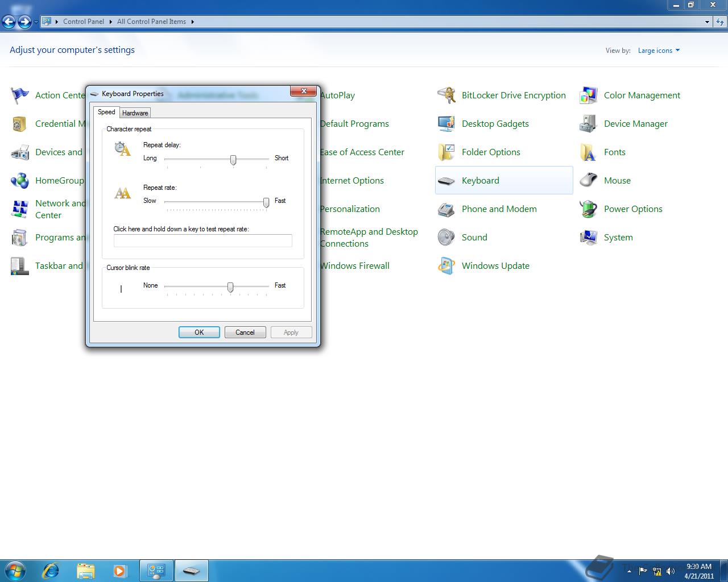Click Action Center flag in system tray
The height and width of the screenshot is (582, 728).
coord(643,571)
